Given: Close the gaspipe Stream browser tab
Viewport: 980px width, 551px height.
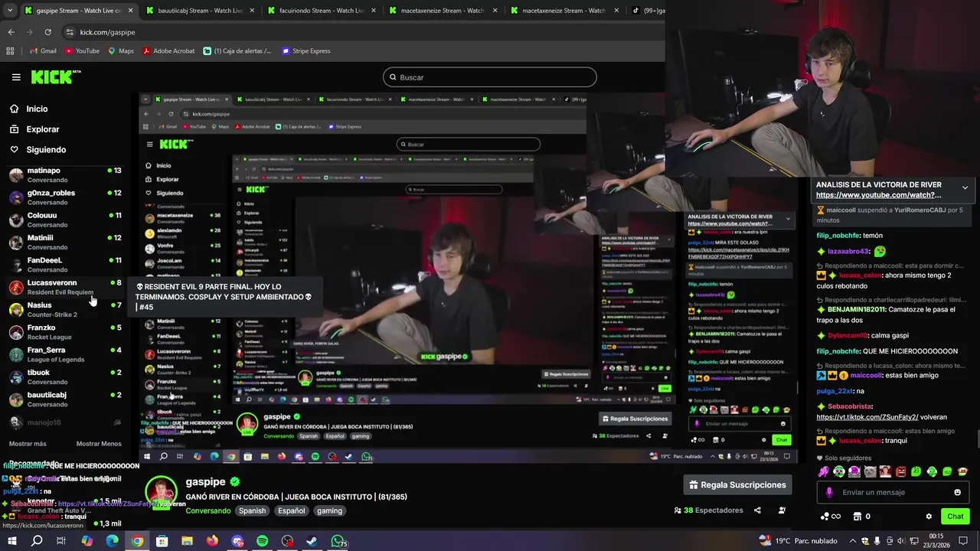Looking at the screenshot, I should [130, 11].
